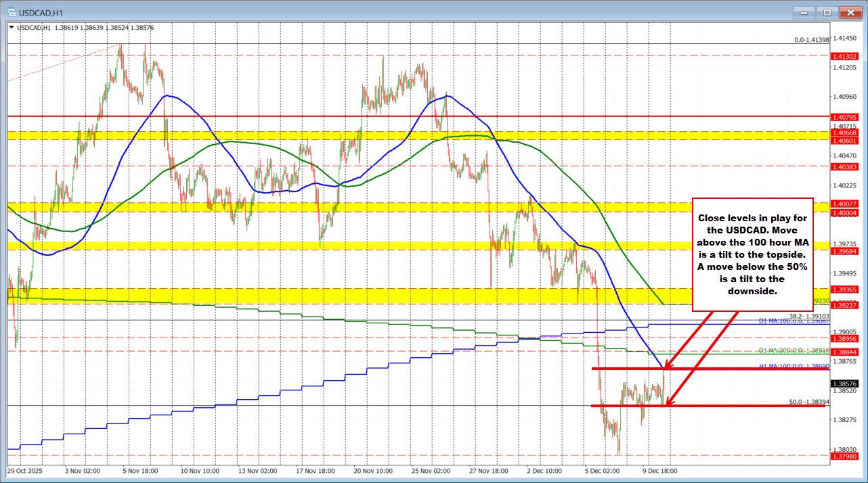Click the chart icon in the USDCAD title bar
This screenshot has height=483, width=868.
[11, 11]
